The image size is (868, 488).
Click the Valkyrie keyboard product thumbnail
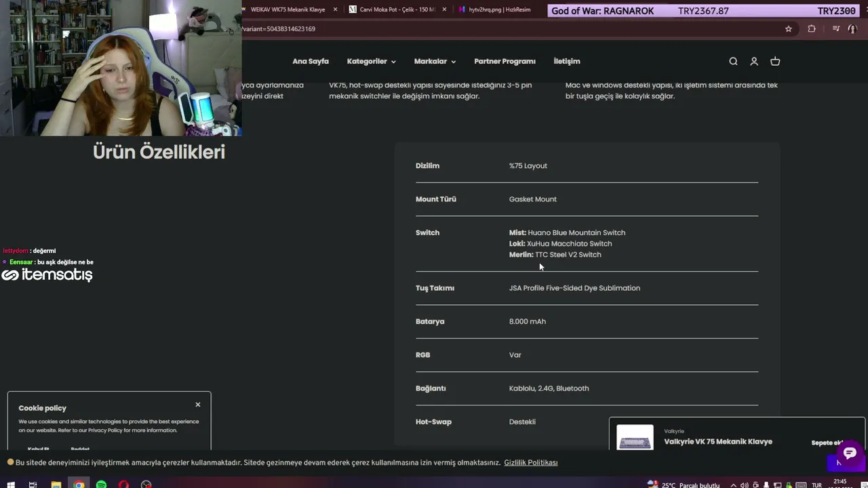click(x=635, y=438)
